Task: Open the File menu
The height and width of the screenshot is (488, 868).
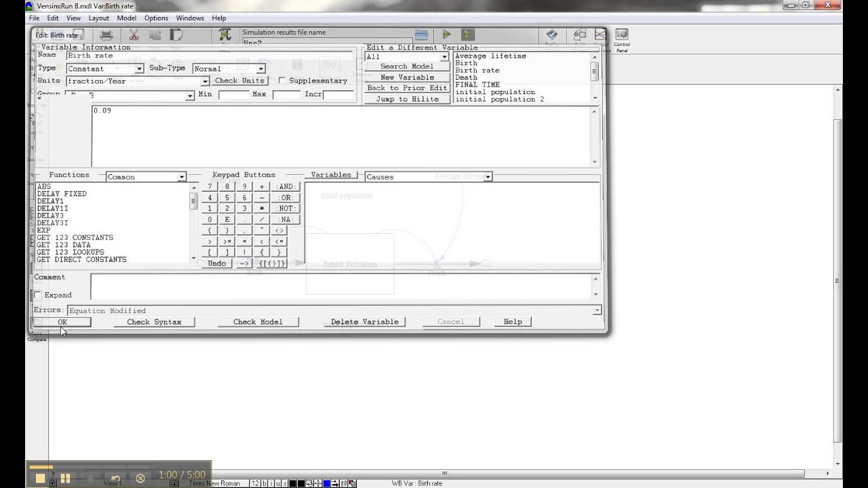Action: click(x=34, y=18)
